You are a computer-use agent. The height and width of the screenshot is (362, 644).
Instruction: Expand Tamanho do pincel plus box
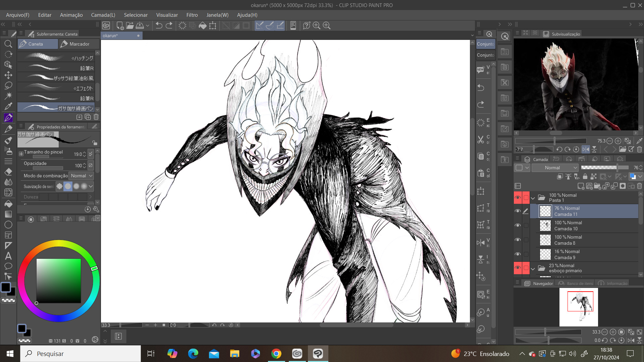tap(21, 154)
